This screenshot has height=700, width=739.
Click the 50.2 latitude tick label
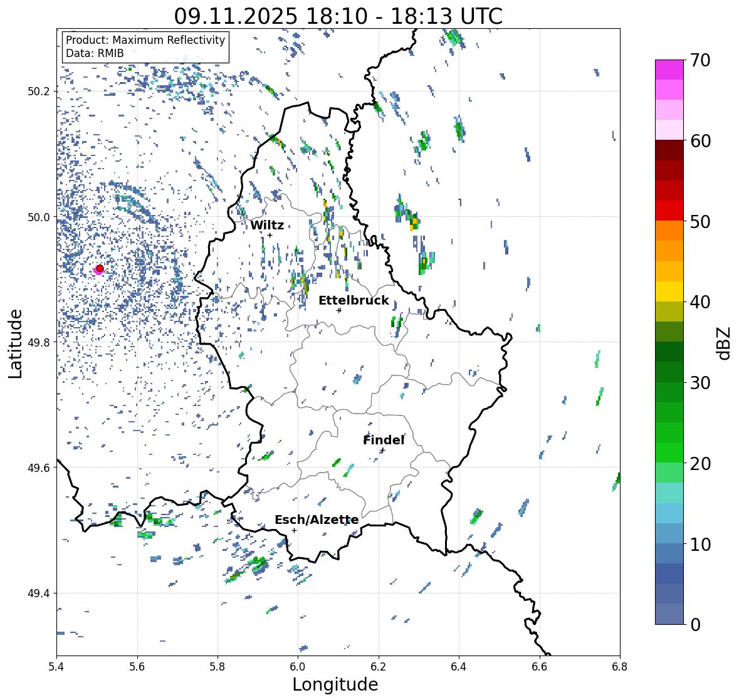(39, 91)
